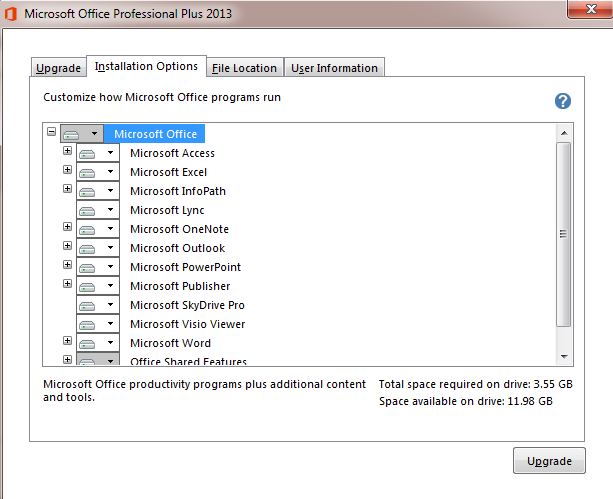
Task: Expand the Office Shared Features node
Action: [x=67, y=359]
